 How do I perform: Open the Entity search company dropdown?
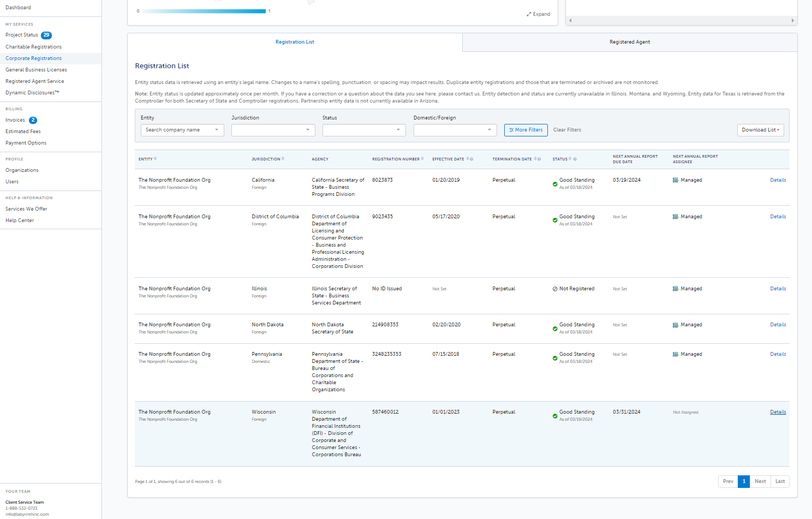pyautogui.click(x=182, y=130)
